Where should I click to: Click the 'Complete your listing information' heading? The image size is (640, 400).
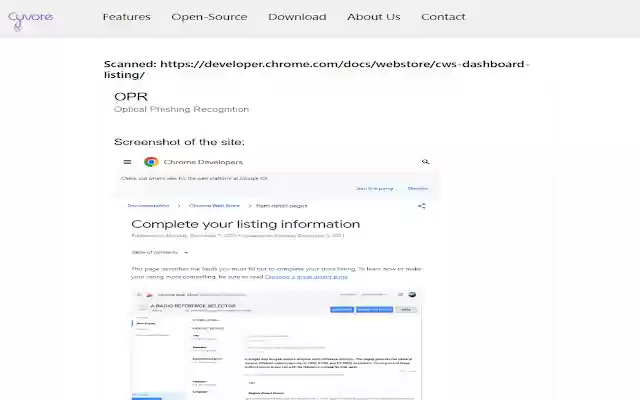(x=246, y=224)
